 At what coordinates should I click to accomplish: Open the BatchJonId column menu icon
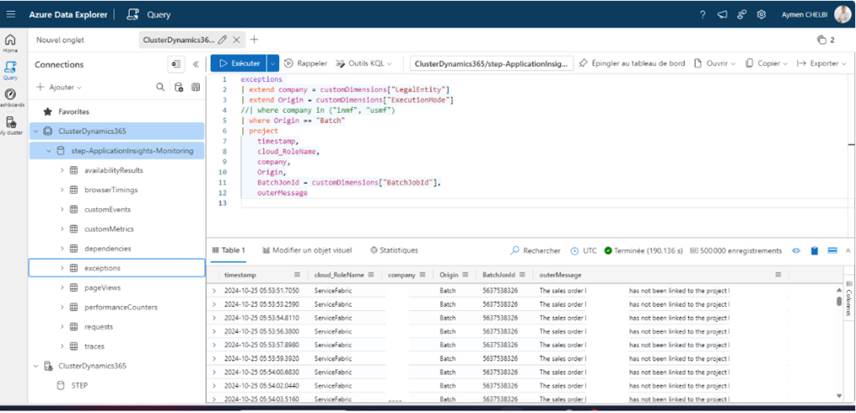click(x=522, y=275)
